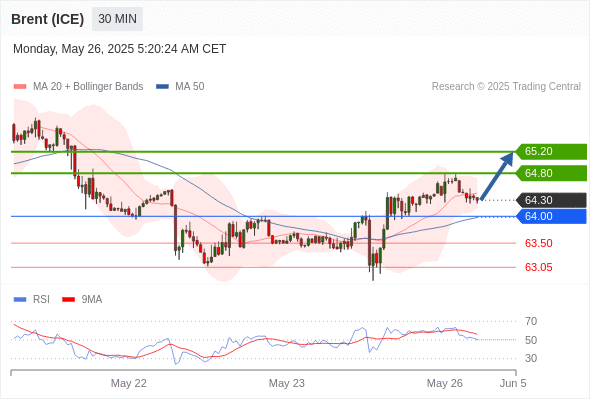This screenshot has height=400, width=590.
Task: Click the chart timestamp text
Action: [119, 49]
